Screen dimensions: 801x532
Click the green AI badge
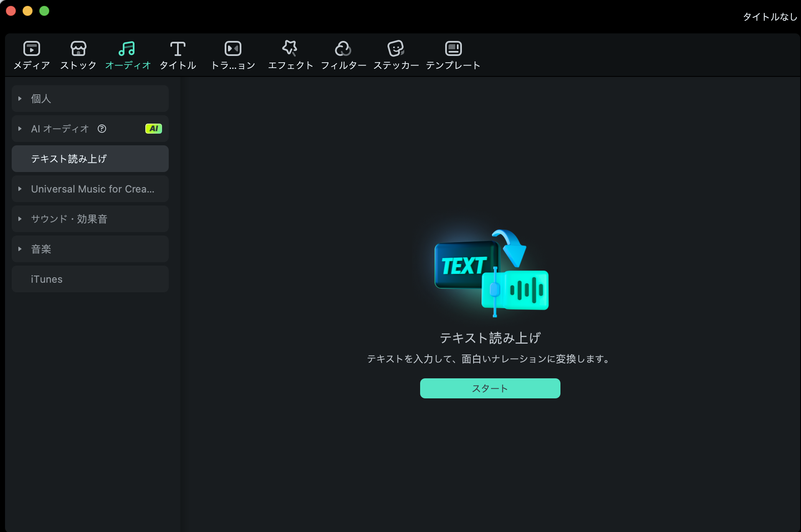pyautogui.click(x=154, y=129)
